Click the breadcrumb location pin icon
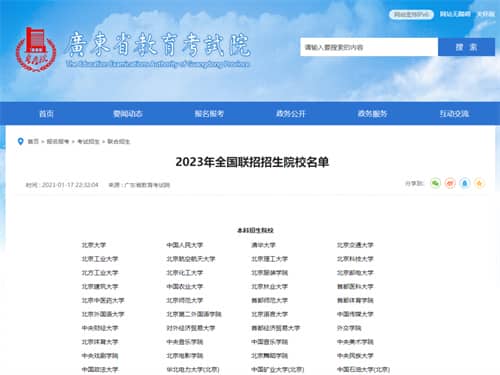This screenshot has width=500, height=375. [x=20, y=141]
